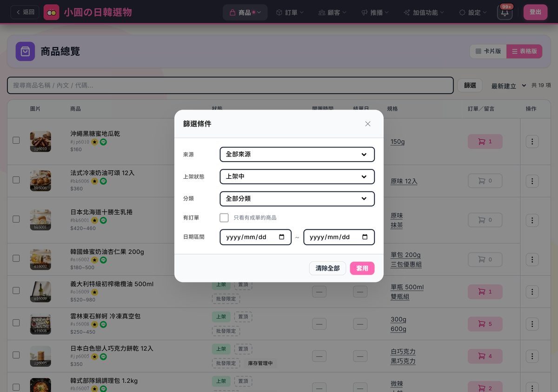
Task: Click the product search input field
Action: click(x=230, y=85)
